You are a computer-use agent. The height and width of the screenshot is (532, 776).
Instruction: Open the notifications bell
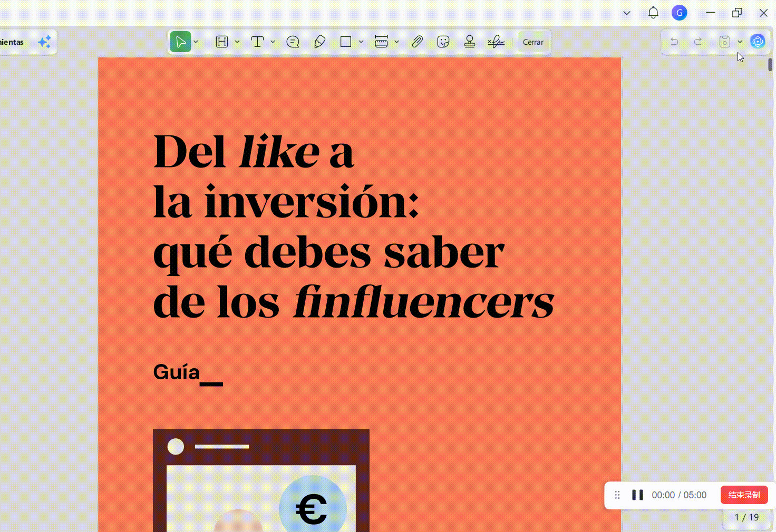653,13
